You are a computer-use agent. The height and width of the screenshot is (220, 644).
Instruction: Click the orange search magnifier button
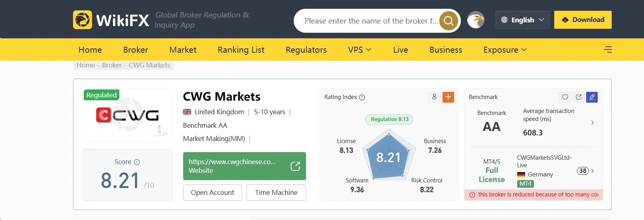coord(448,21)
